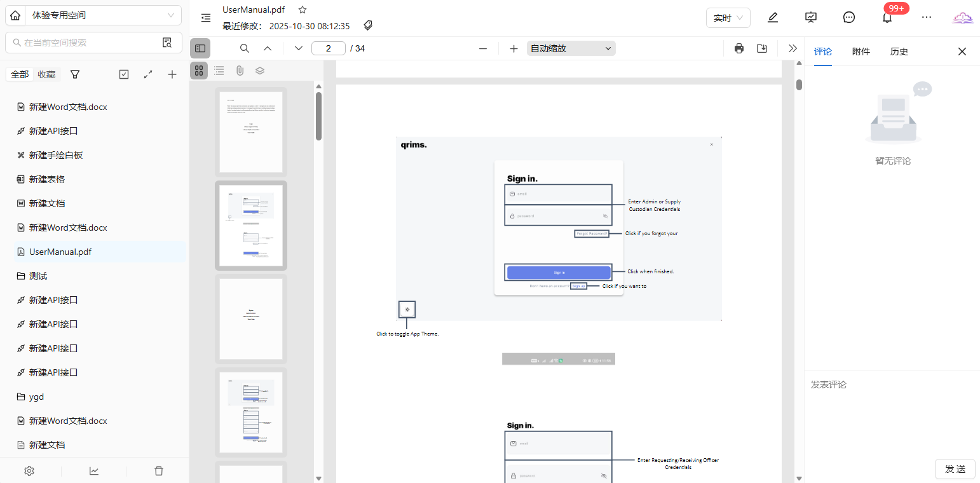This screenshot has width=980, height=483.
Task: Toggle the PDF sidebar panel button
Action: pyautogui.click(x=200, y=48)
